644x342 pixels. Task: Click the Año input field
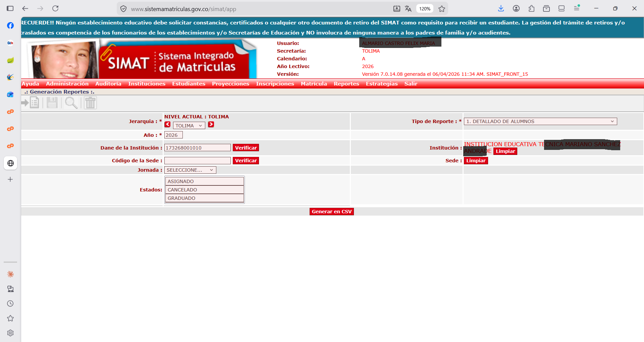click(173, 135)
